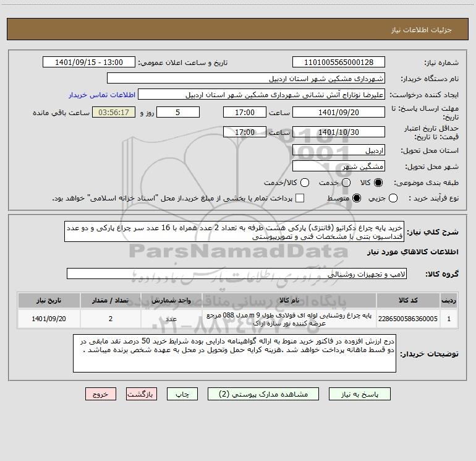Viewport: 476px width, 461px height.
Task: Click the گروه کالا field لامپ و تجهیزات روشنائی
Action: [237, 274]
